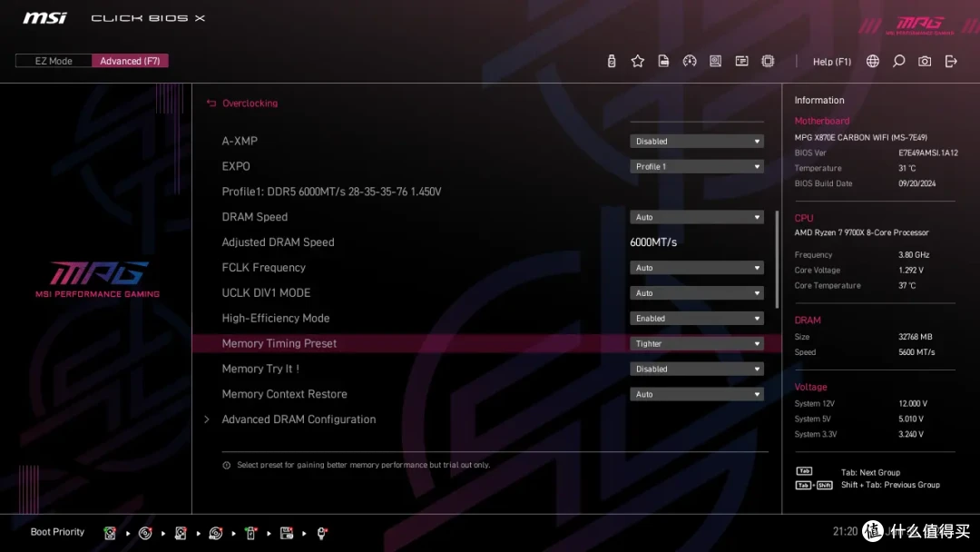Click the BIOS version E7E49AMSI.1A12 value
Viewport: 980px width, 552px height.
coord(928,153)
